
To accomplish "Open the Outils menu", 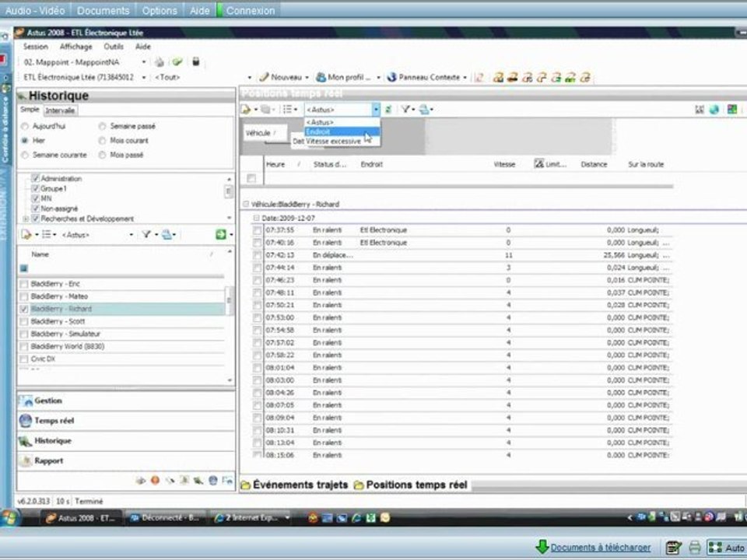I will click(114, 47).
